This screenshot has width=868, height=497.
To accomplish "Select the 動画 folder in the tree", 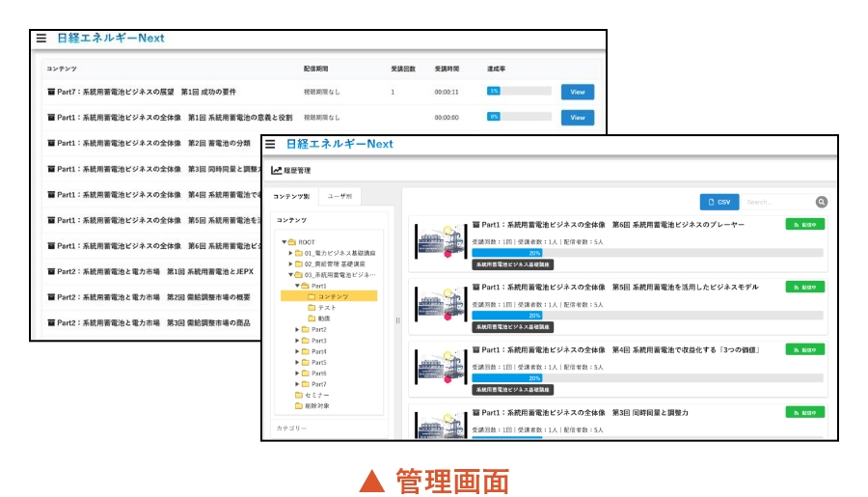I will click(x=312, y=318).
